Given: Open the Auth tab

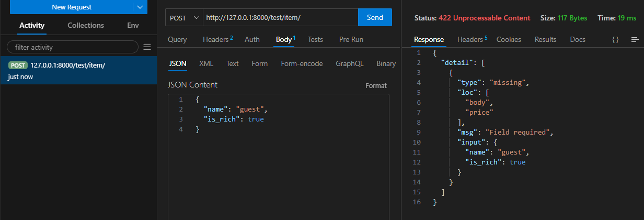Looking at the screenshot, I should click(252, 39).
